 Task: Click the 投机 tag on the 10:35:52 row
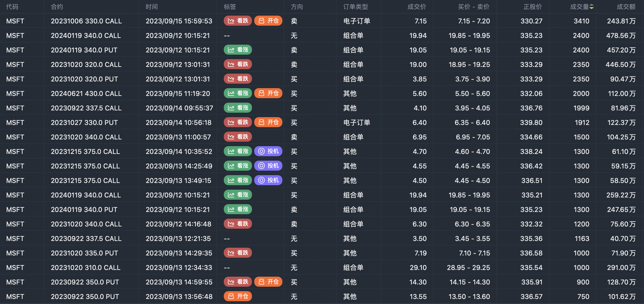(268, 151)
